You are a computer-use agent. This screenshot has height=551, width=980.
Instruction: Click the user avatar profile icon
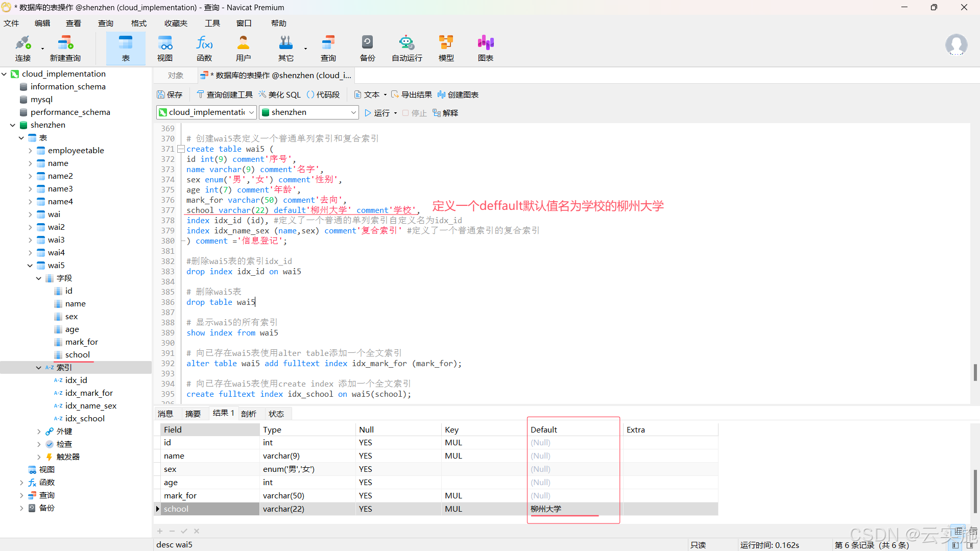pos(956,45)
